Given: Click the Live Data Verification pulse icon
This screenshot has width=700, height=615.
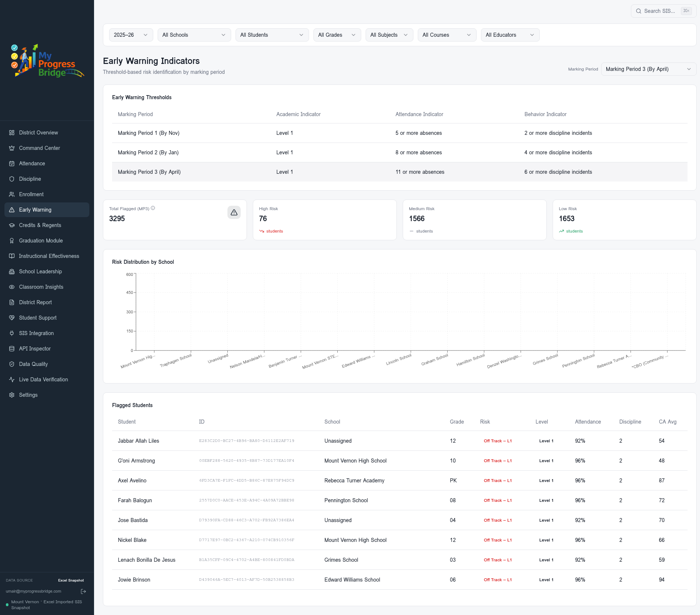Looking at the screenshot, I should click(12, 380).
